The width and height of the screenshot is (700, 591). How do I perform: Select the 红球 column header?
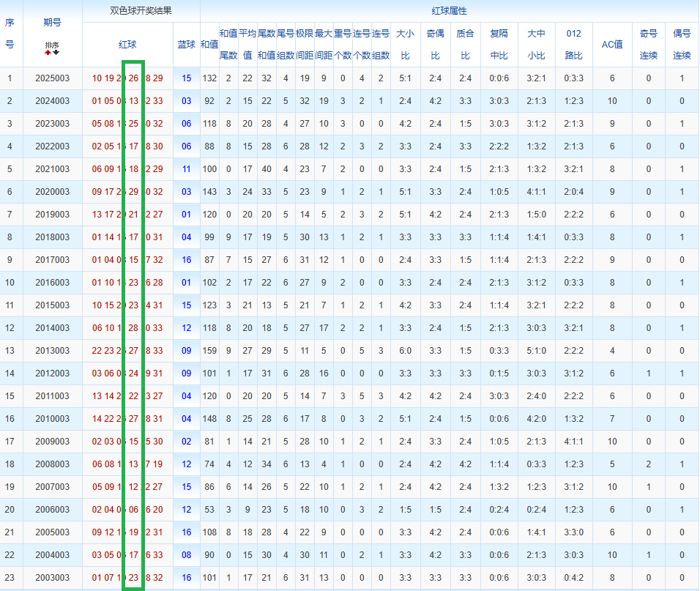point(128,45)
